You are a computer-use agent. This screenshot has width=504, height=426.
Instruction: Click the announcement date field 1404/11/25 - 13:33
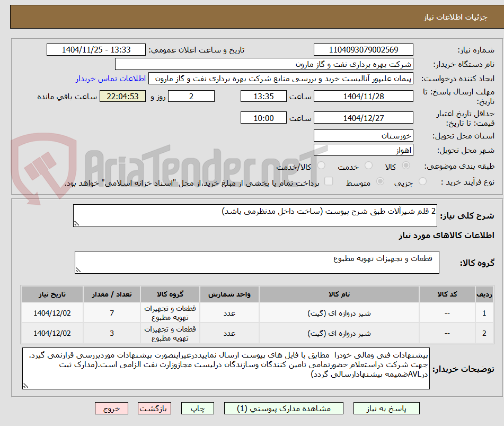coord(96,50)
